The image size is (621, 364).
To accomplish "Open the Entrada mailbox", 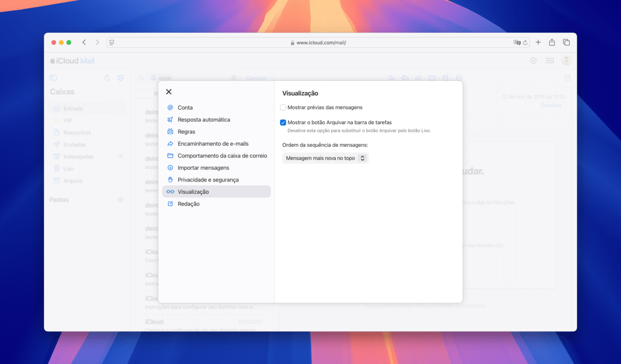I will [87, 109].
